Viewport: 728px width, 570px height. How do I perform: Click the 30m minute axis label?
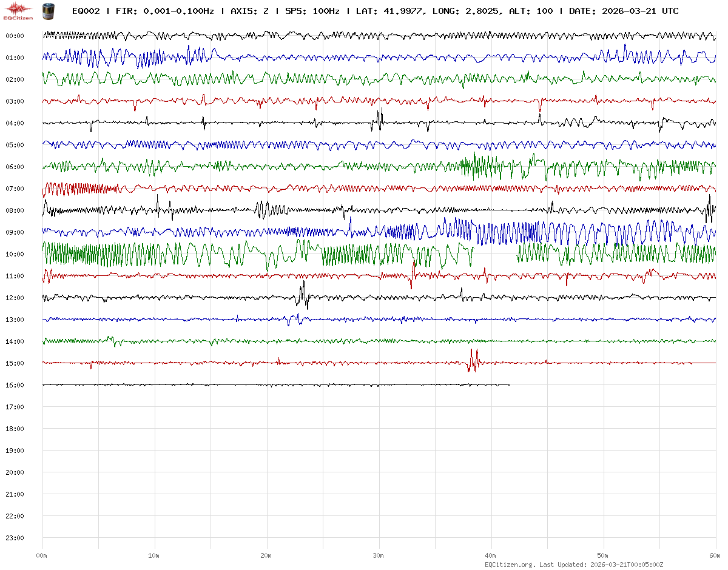[379, 555]
